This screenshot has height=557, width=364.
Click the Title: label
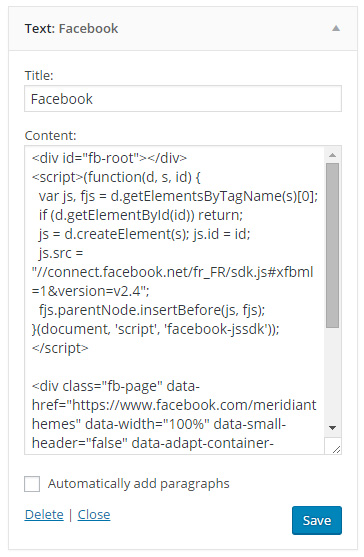pos(39,75)
